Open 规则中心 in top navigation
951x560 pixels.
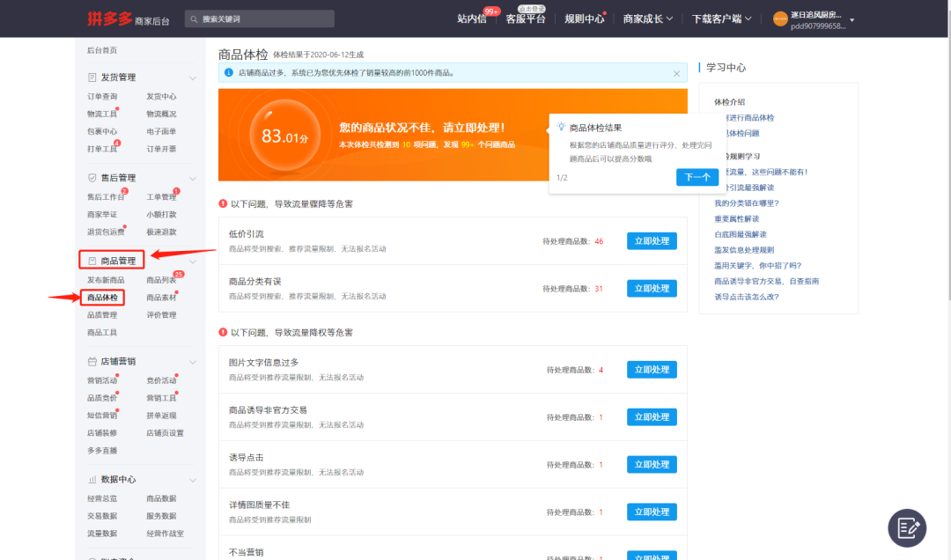pyautogui.click(x=584, y=18)
